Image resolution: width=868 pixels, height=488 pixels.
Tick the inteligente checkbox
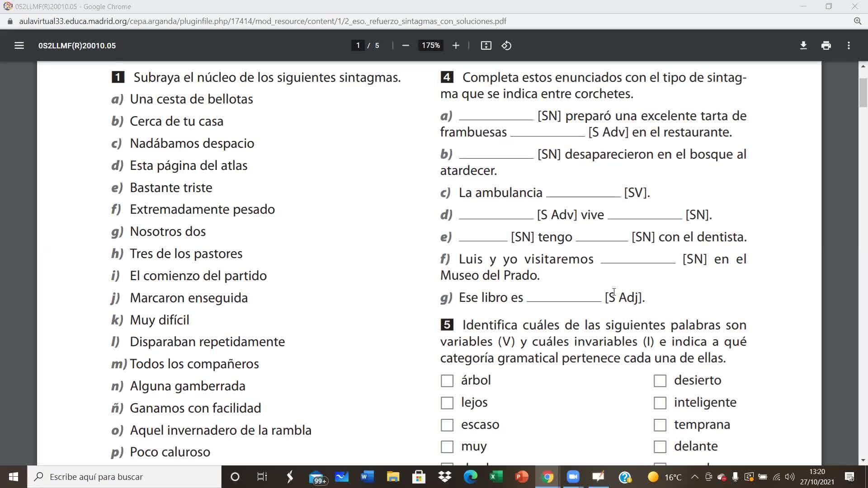click(x=660, y=403)
